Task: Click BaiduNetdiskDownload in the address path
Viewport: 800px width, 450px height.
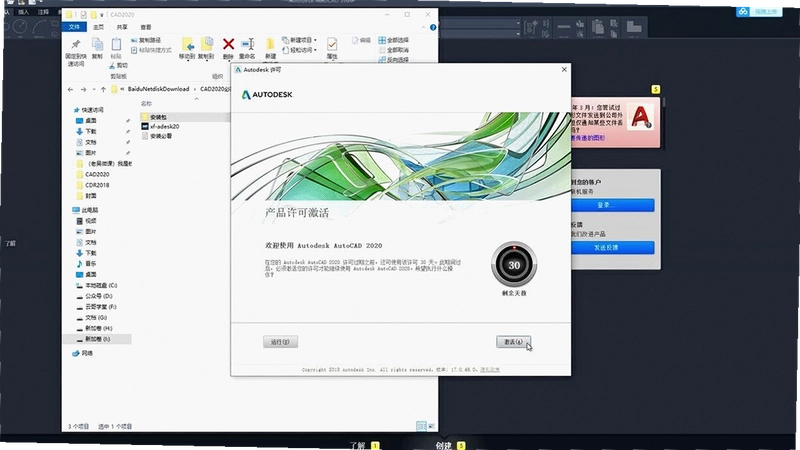Action: (158, 89)
